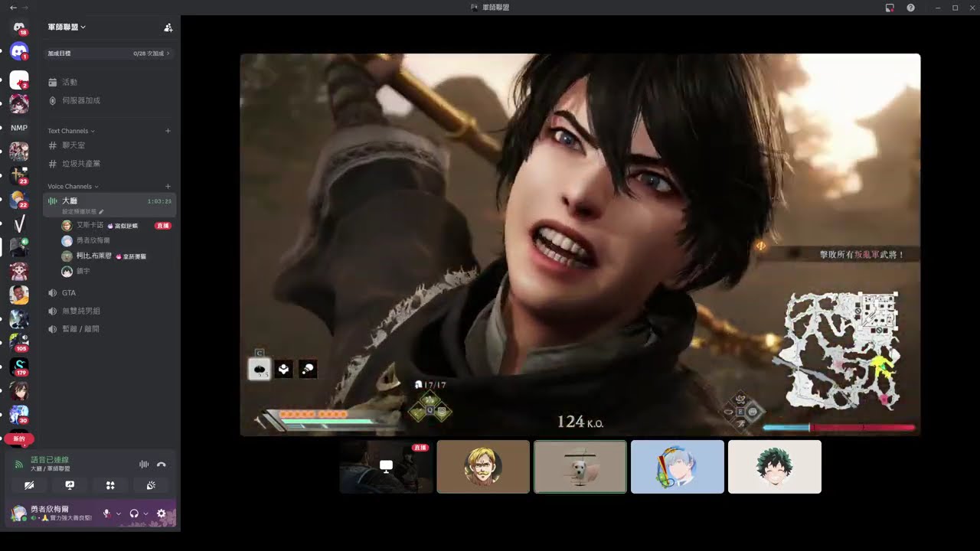This screenshot has width=980, height=551.
Task: Collapse the Voice Channels category
Action: coord(73,186)
